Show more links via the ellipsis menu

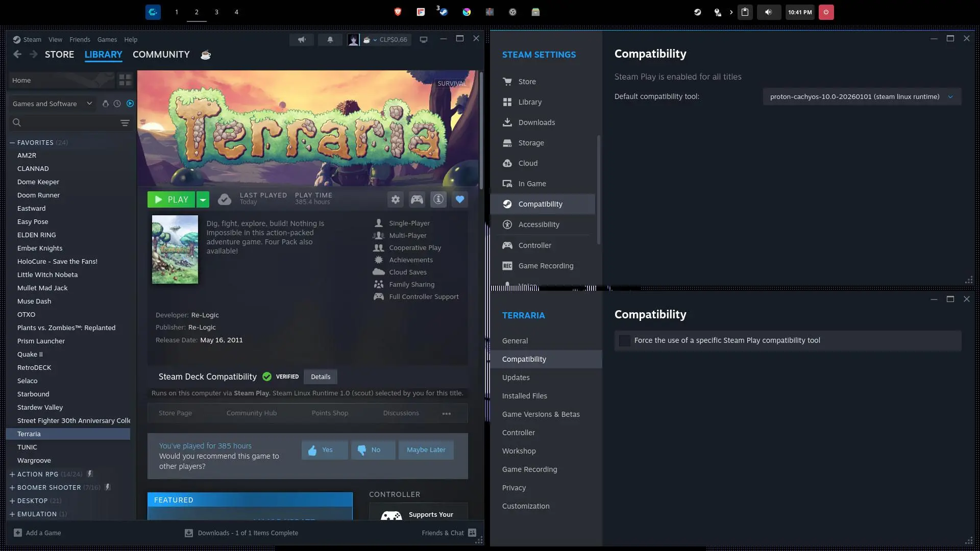point(447,413)
